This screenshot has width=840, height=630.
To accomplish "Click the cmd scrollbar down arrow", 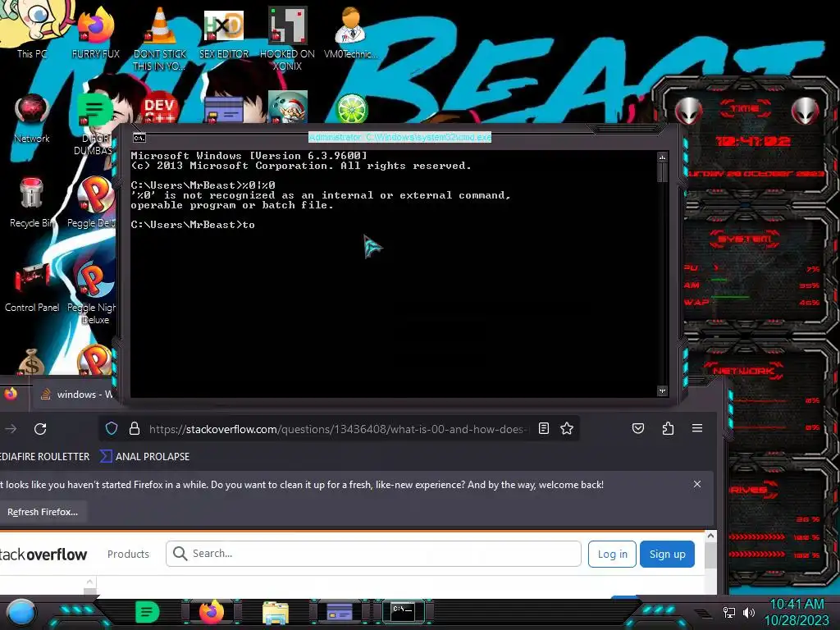I will 662,391.
